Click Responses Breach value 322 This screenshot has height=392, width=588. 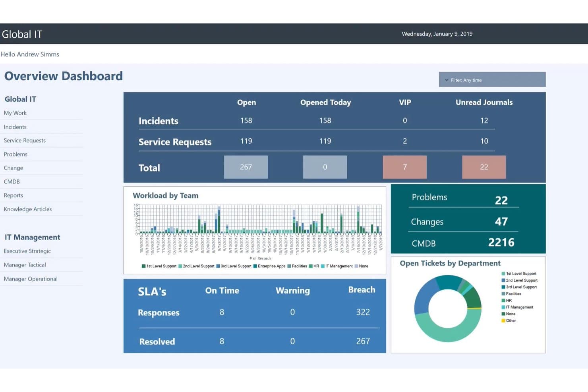click(363, 312)
